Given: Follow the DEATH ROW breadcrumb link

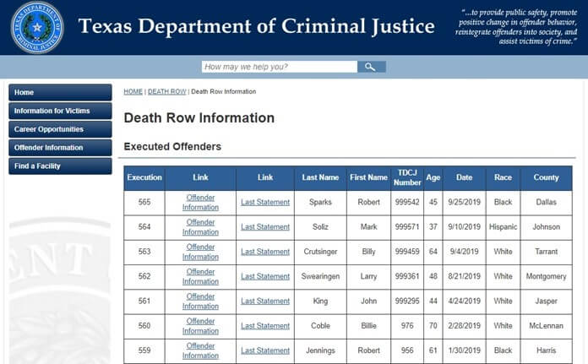Looking at the screenshot, I should pyautogui.click(x=167, y=91).
